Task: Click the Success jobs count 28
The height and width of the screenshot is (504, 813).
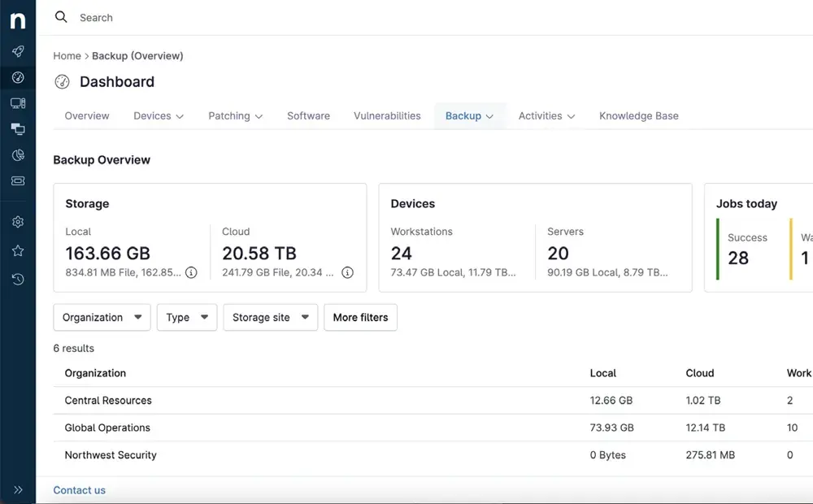Action: coord(738,259)
